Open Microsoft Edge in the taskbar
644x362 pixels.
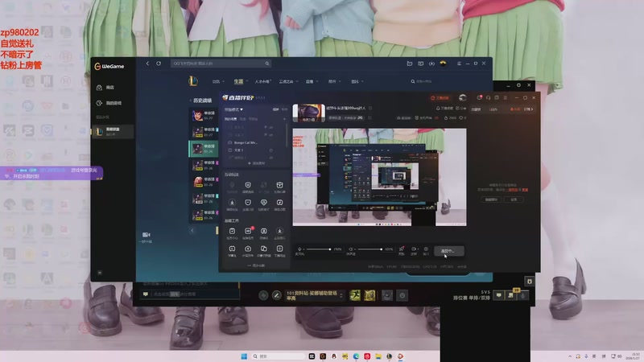coord(356,356)
